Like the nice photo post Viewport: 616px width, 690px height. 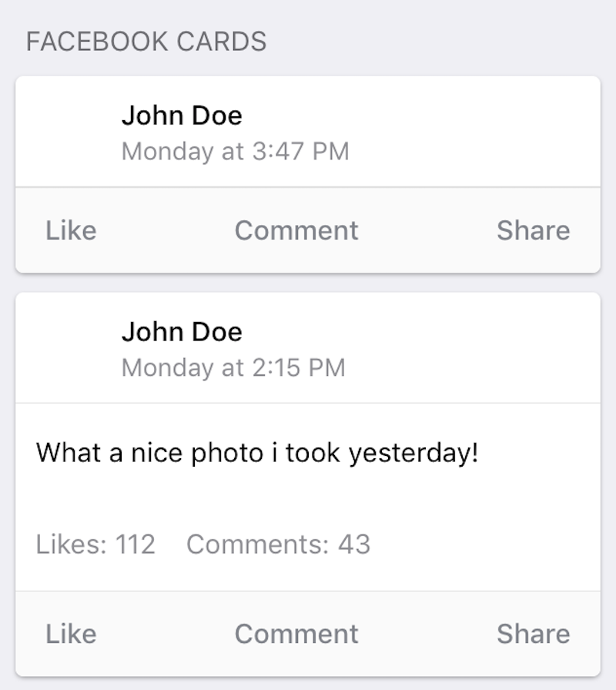[x=72, y=634]
